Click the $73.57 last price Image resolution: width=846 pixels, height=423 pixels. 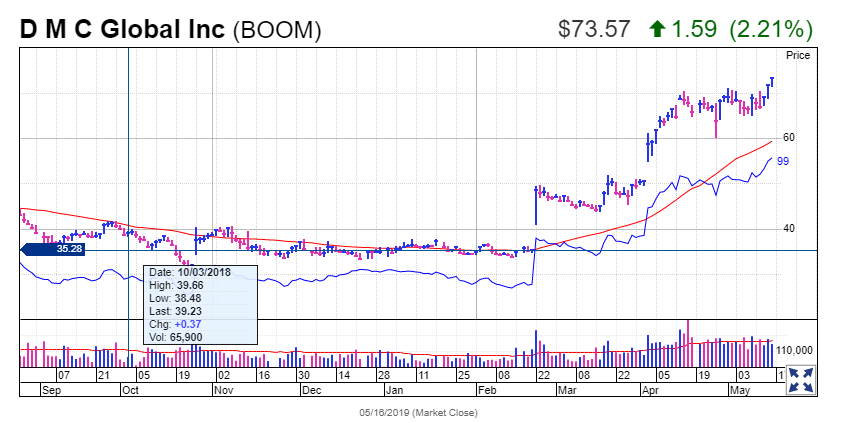(x=594, y=30)
